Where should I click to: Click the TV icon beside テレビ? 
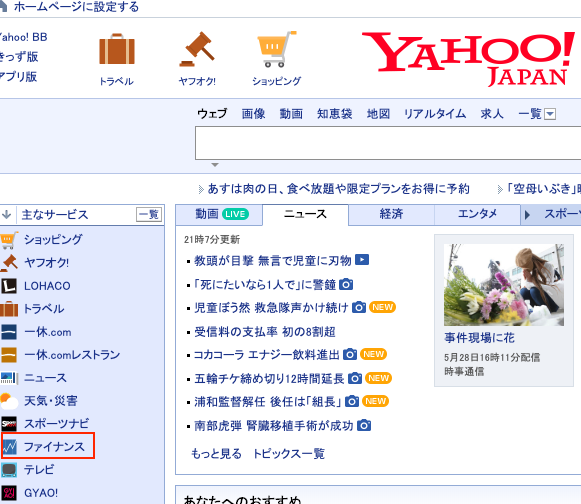(9, 470)
